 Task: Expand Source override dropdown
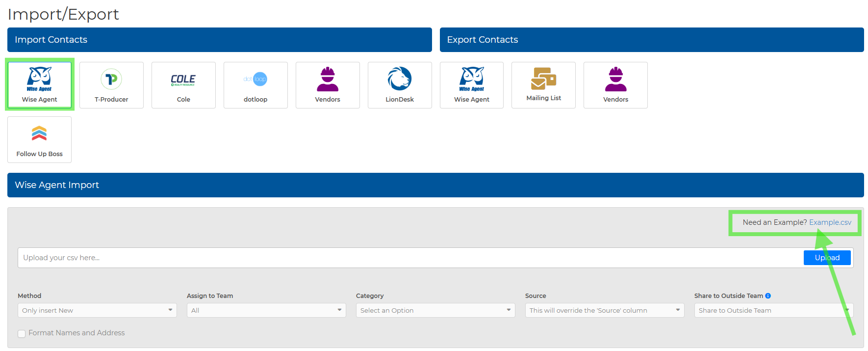click(x=605, y=310)
